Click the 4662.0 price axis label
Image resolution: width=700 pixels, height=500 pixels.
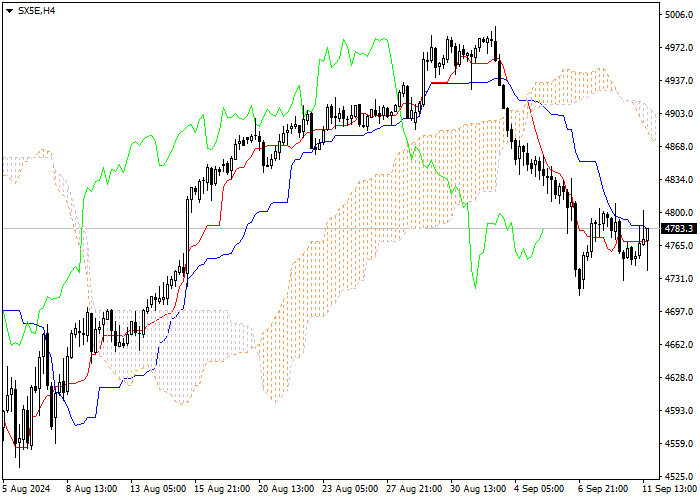click(x=679, y=345)
